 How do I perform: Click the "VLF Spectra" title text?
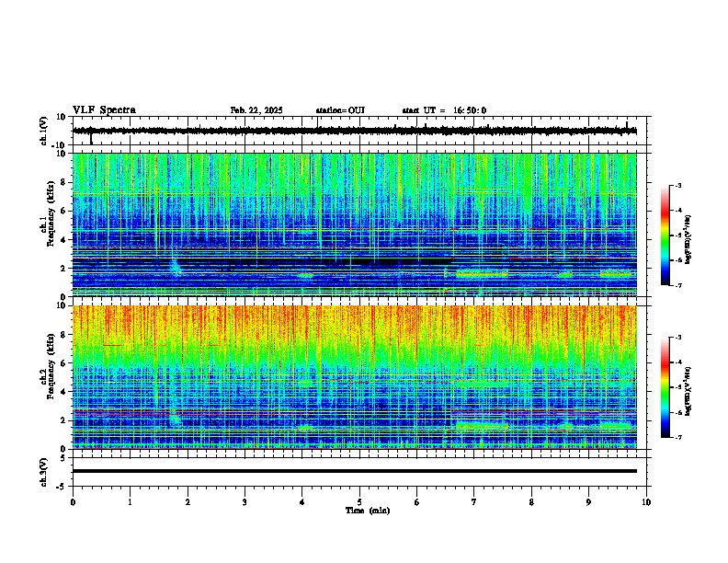(104, 110)
